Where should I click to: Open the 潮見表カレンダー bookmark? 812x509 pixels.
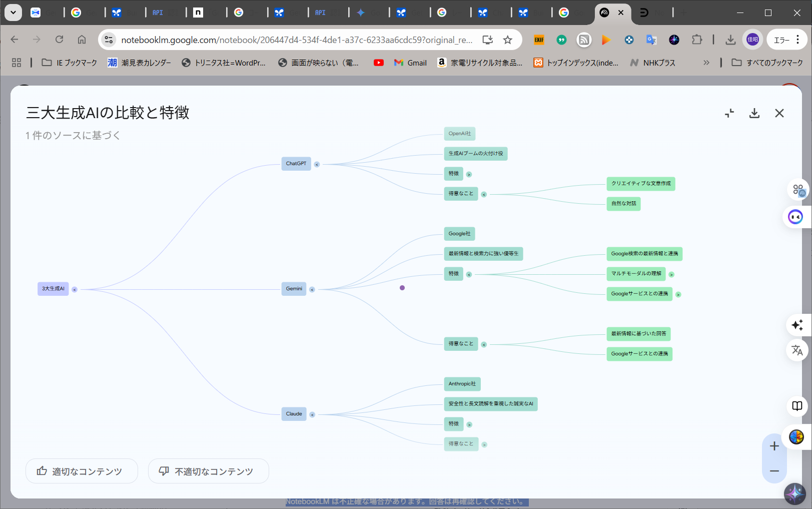click(140, 63)
